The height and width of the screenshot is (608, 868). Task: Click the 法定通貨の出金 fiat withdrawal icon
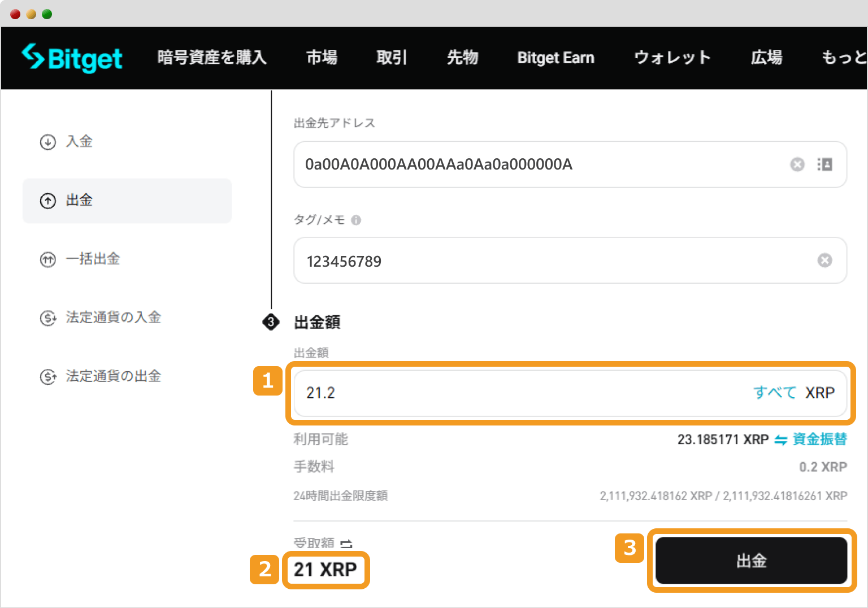47,376
